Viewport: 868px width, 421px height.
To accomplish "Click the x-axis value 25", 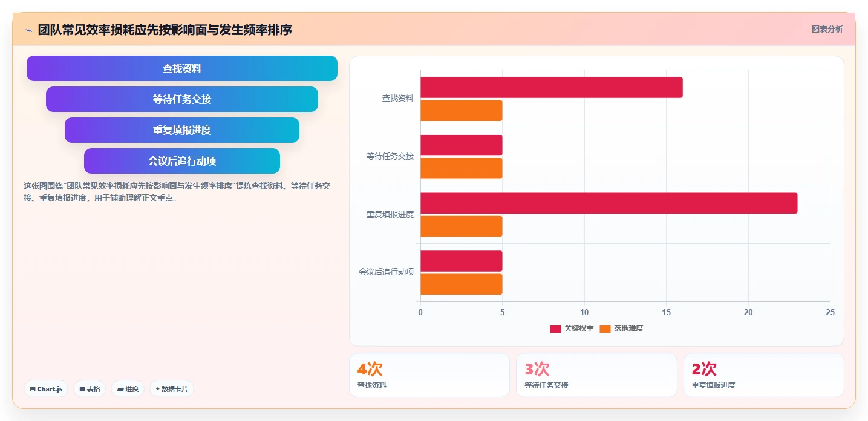I will 830,312.
